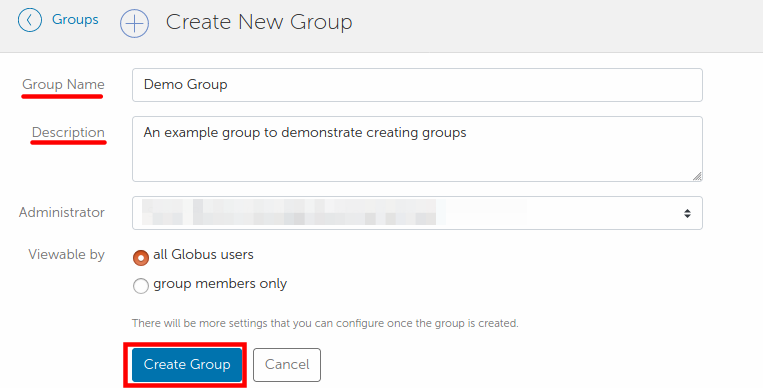Click the Create New Group heading
The width and height of the screenshot is (763, 388).
[x=259, y=22]
